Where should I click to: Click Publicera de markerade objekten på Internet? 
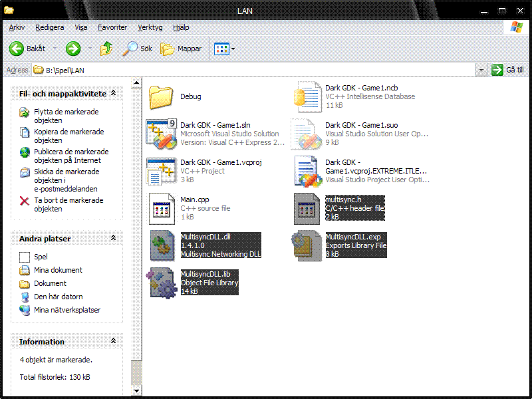71,156
